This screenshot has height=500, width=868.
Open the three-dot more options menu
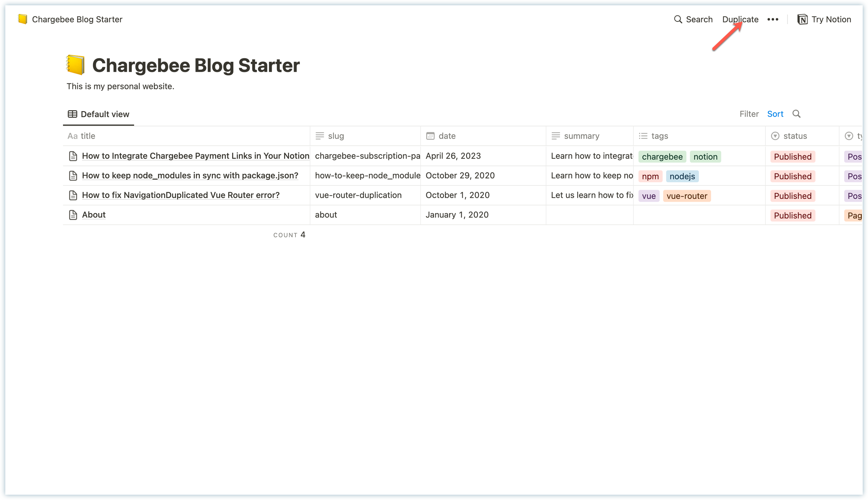pos(773,19)
